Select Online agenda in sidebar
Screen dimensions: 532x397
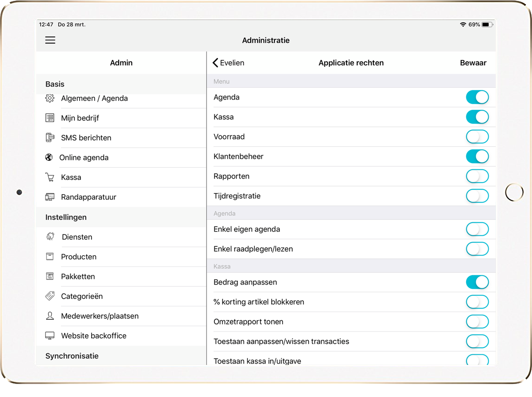(x=121, y=157)
